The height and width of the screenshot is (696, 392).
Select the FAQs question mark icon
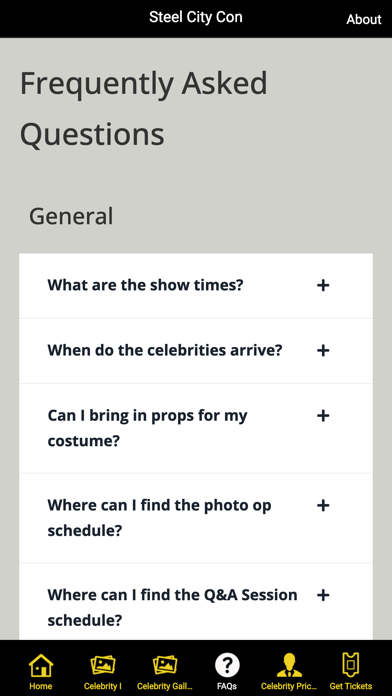[227, 665]
